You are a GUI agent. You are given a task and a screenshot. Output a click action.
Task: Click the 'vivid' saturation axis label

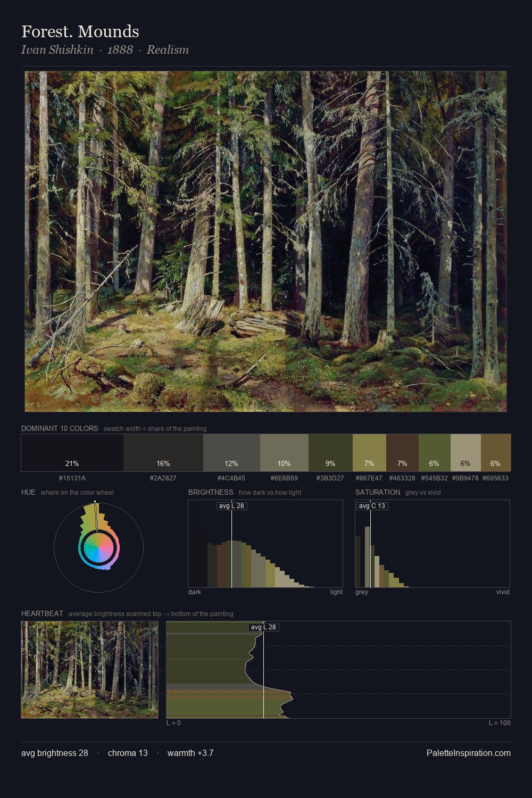point(503,592)
